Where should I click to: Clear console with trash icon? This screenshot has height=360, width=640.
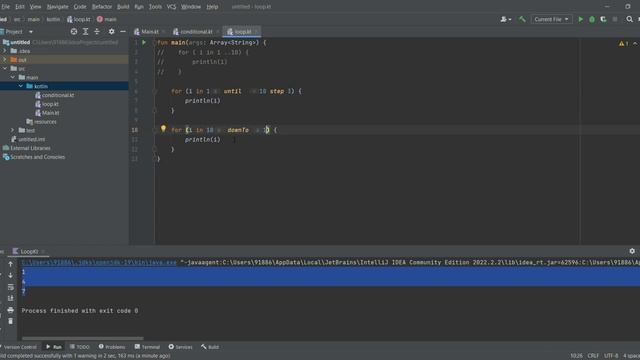[x=11, y=321]
